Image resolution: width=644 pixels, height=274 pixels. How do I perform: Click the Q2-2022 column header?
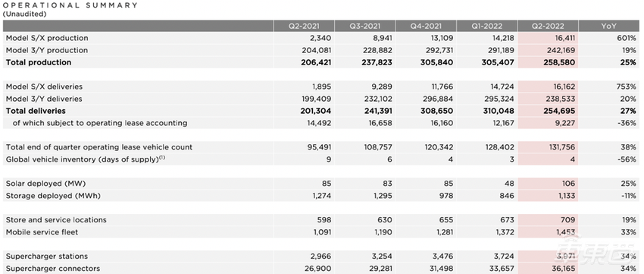click(x=549, y=26)
